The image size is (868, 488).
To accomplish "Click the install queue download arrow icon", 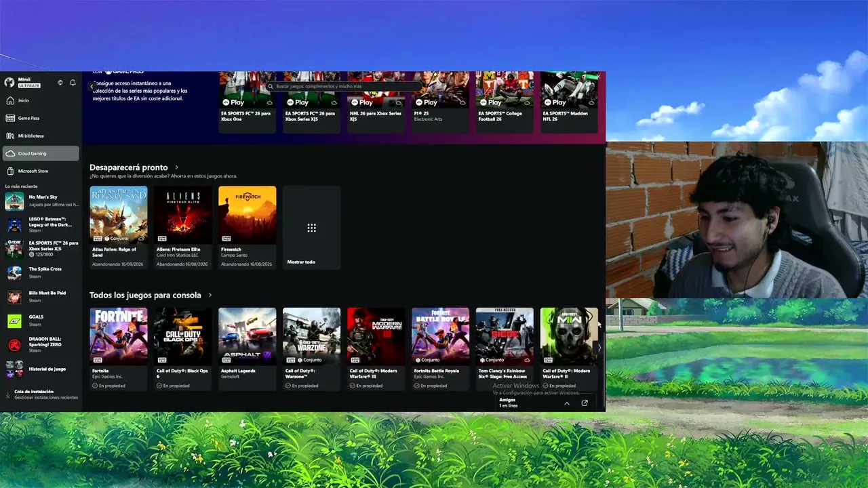I will coord(7,394).
